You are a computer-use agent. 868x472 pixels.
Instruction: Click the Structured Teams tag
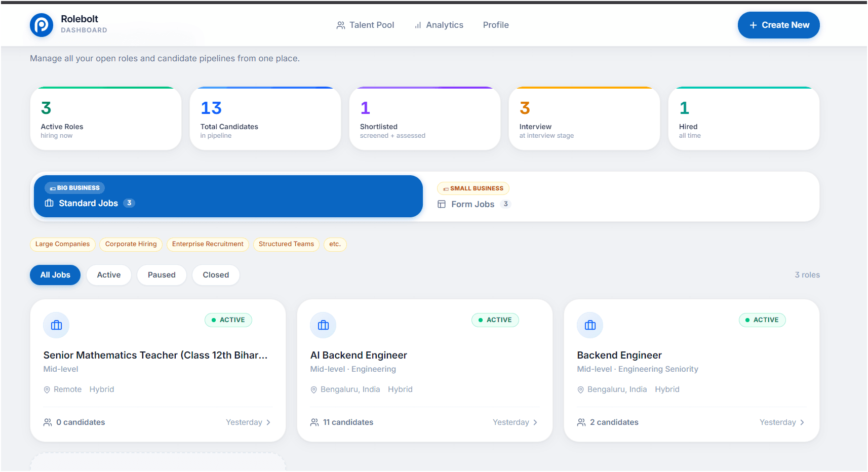286,244
